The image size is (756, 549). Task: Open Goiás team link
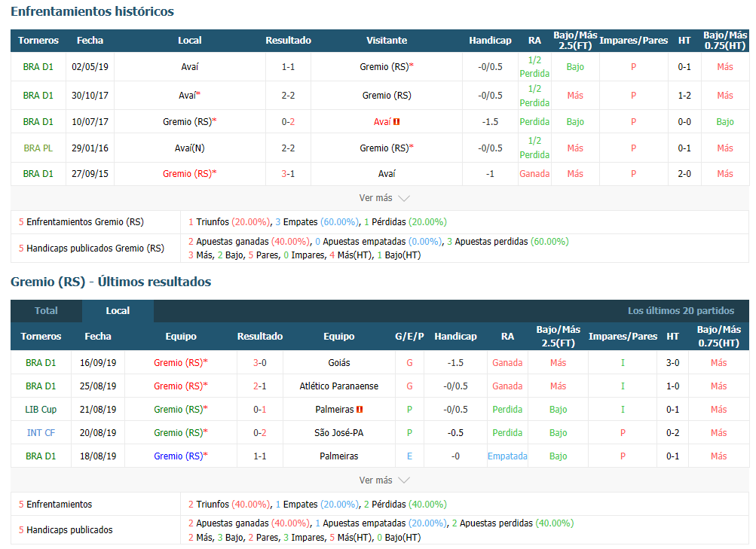tap(339, 363)
